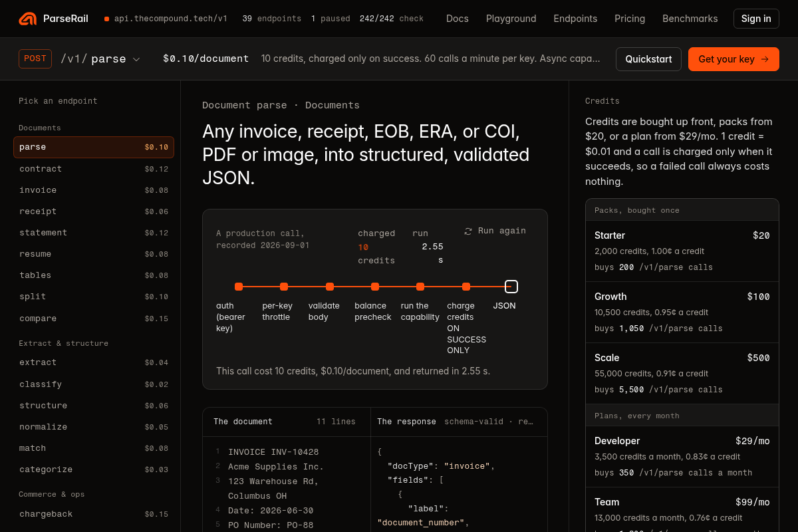Navigate to Pricing
Viewport: 798px width, 532px height.
(630, 19)
